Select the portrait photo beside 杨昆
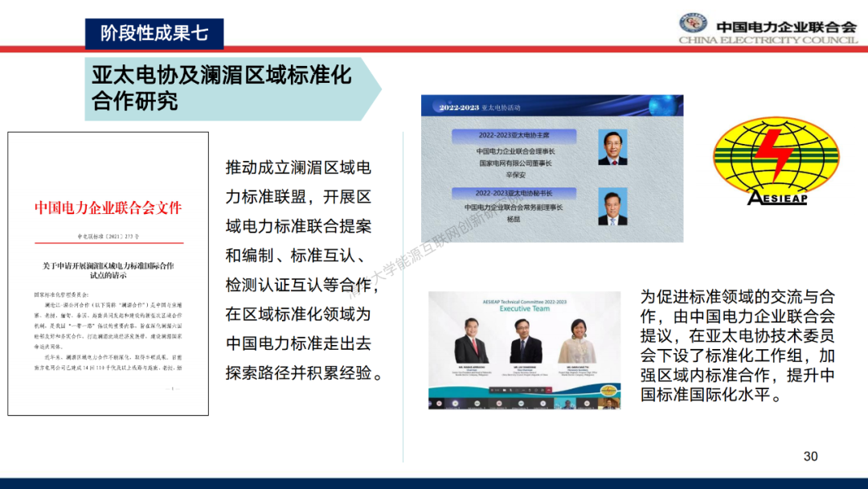This screenshot has width=868, height=489. click(612, 206)
